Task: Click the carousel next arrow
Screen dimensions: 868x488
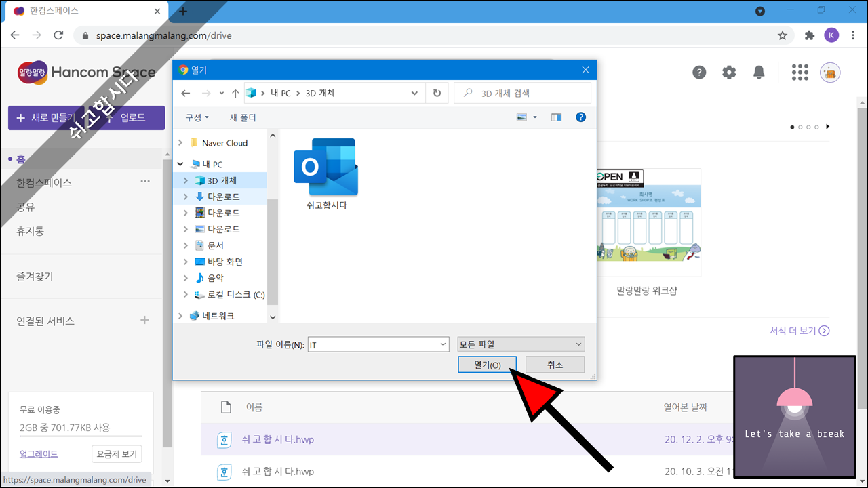Action: click(x=827, y=127)
